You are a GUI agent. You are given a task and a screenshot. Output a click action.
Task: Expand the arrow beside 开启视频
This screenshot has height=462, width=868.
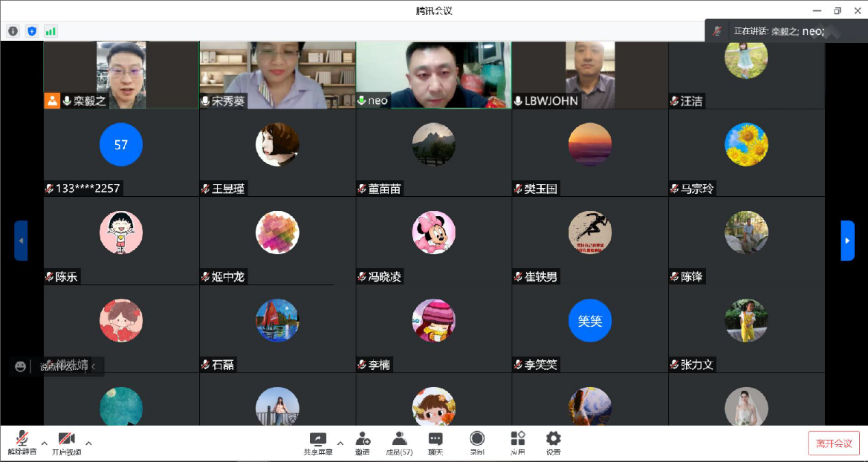pyautogui.click(x=89, y=443)
